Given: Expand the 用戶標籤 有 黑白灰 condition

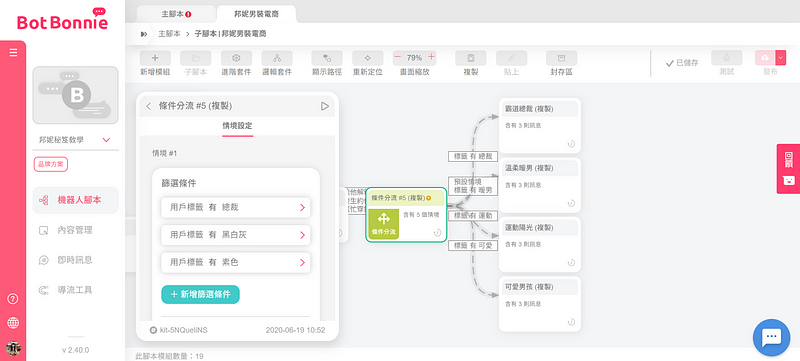Looking at the screenshot, I should [x=236, y=235].
